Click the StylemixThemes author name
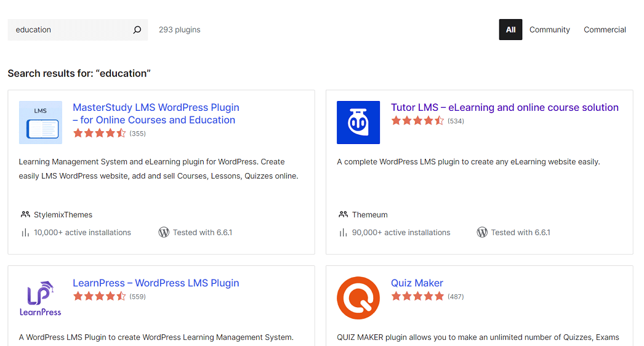Image resolution: width=644 pixels, height=346 pixels. (63, 214)
